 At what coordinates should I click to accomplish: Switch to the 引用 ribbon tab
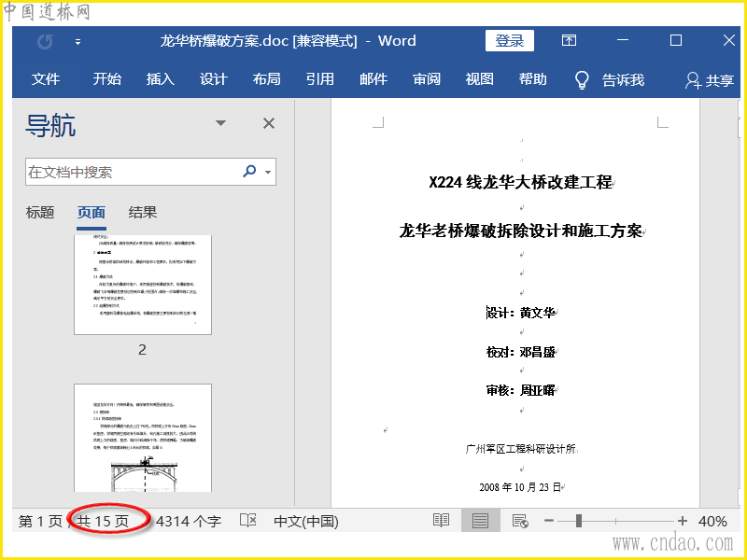[x=319, y=79]
